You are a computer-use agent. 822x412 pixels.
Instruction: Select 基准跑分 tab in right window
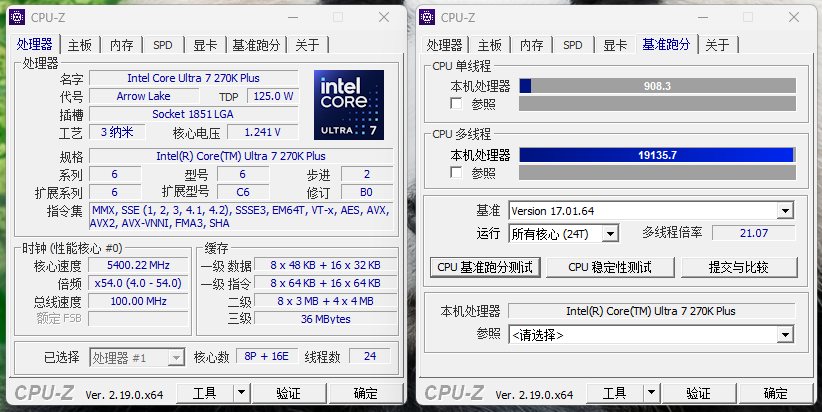click(666, 44)
